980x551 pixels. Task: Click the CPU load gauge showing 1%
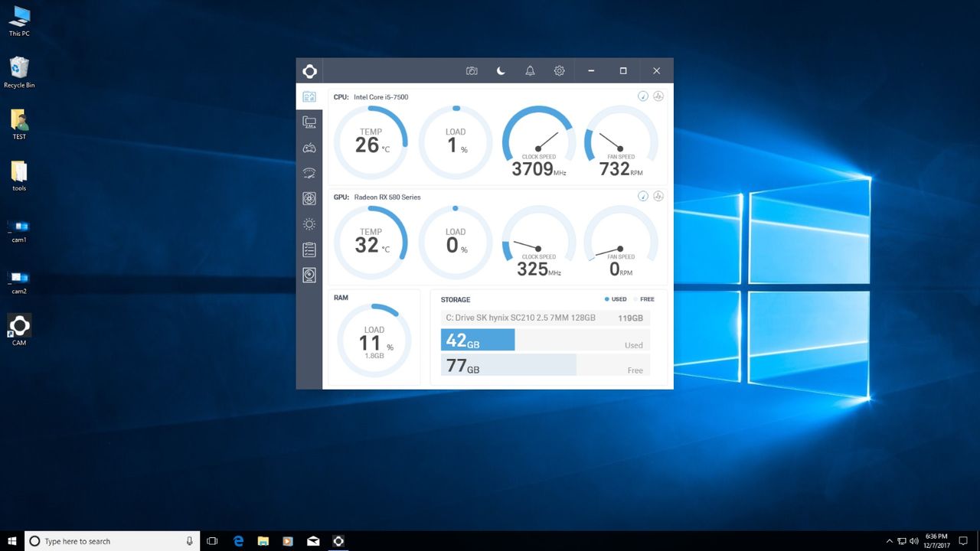tap(456, 142)
